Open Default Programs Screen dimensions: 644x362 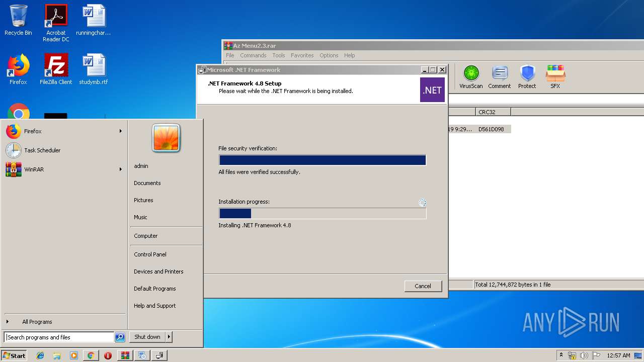coord(155,289)
